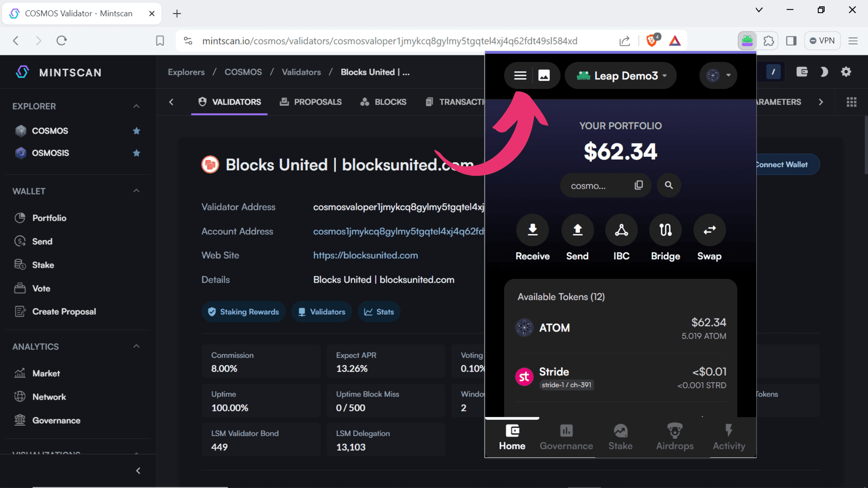Viewport: 868px width, 488px height.
Task: Collapse the ANALYTICS sidebar section
Action: click(x=136, y=347)
